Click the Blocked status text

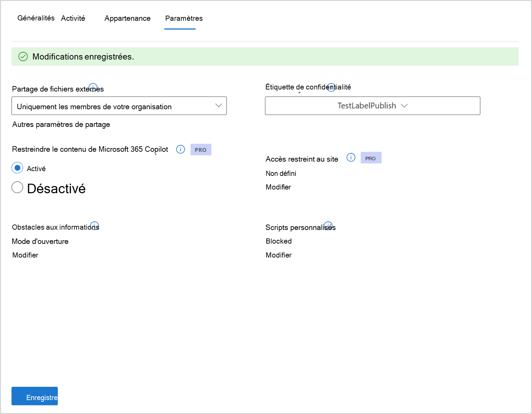tap(279, 241)
